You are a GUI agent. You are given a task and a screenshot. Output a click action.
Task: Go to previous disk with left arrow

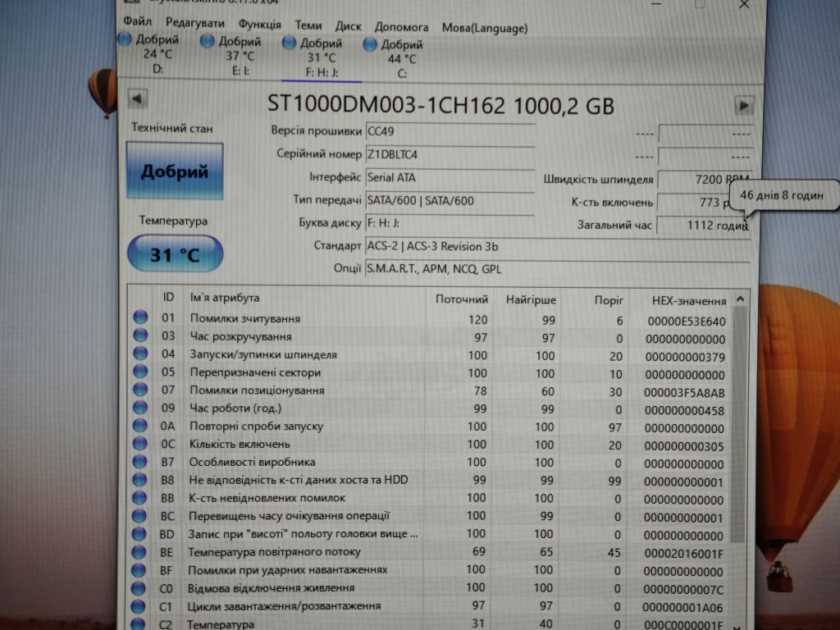[137, 98]
